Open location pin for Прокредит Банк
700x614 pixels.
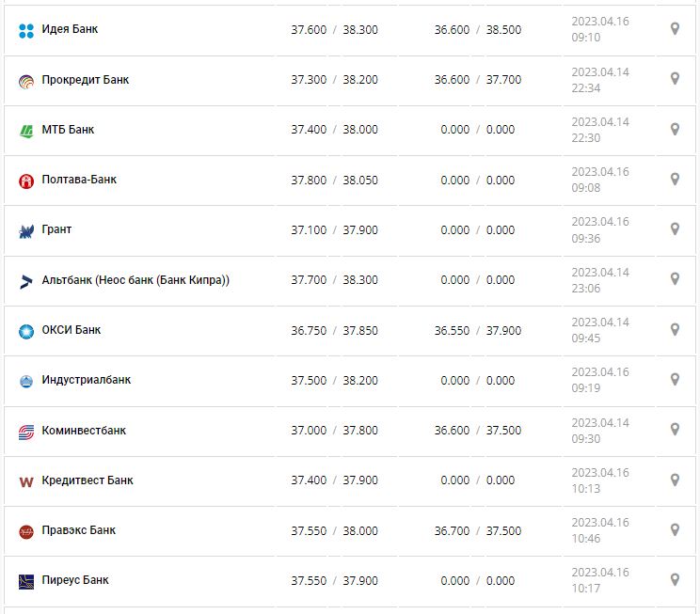(x=675, y=79)
